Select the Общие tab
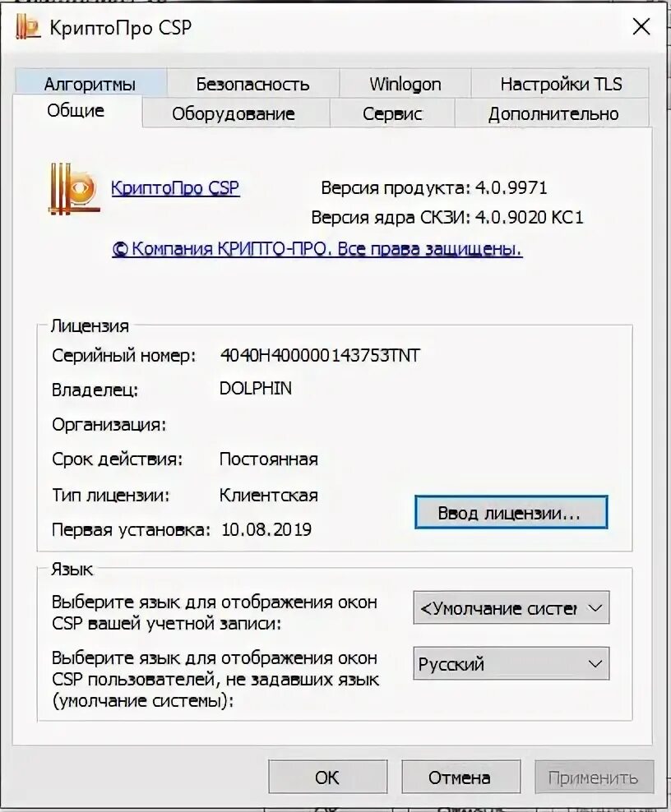The width and height of the screenshot is (671, 812). [76, 110]
